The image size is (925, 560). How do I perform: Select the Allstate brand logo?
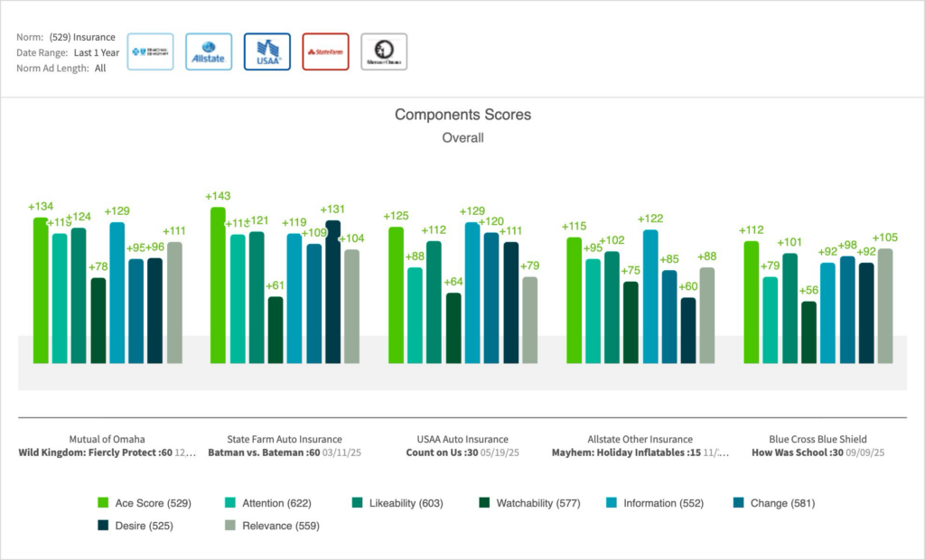pyautogui.click(x=209, y=51)
